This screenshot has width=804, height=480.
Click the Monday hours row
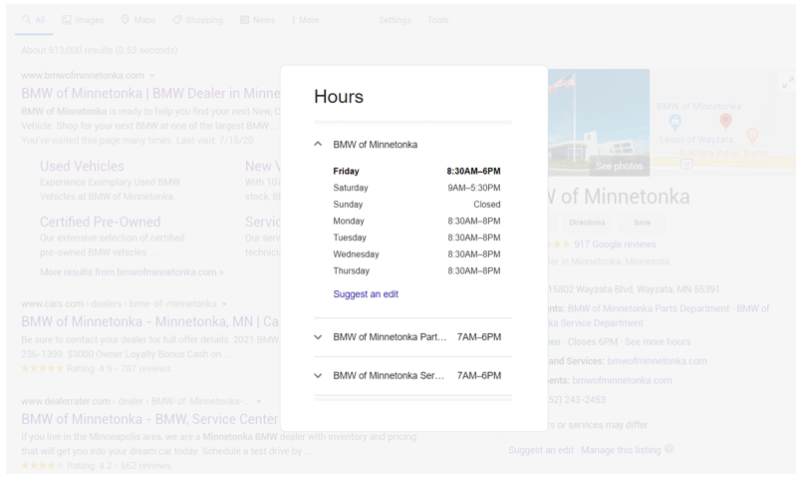417,221
